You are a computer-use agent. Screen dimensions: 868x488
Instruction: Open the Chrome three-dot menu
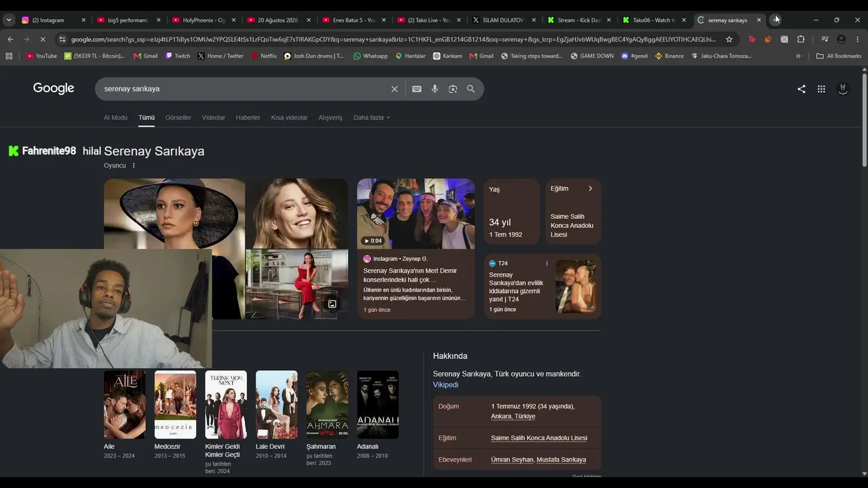click(858, 39)
